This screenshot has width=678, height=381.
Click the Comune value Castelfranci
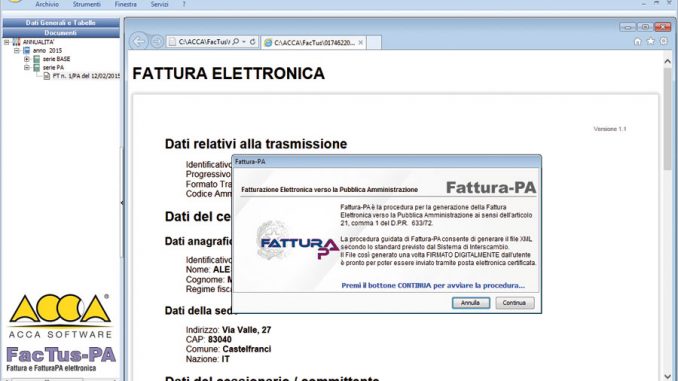[246, 349]
